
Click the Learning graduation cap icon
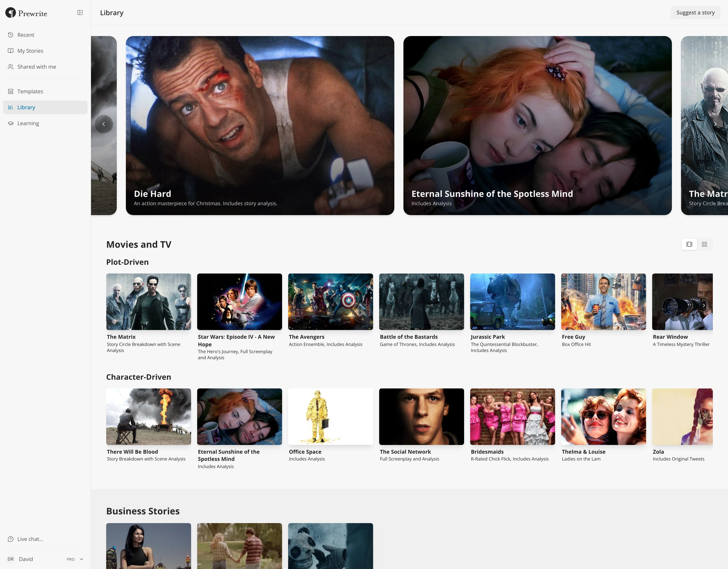click(x=11, y=123)
